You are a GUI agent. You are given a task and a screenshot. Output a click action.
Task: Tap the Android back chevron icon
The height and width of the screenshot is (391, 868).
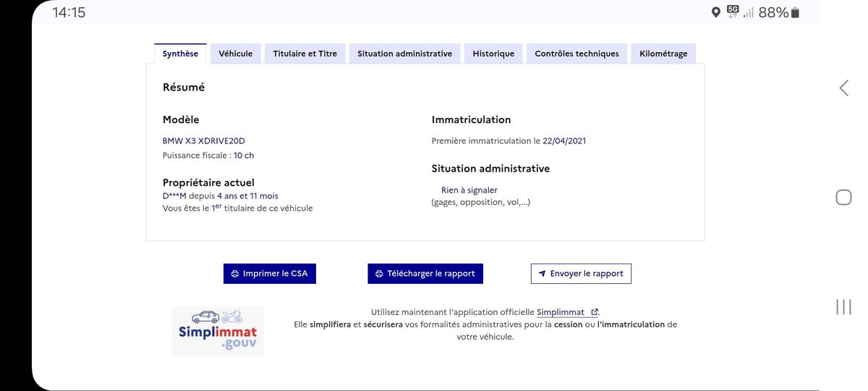coord(843,88)
